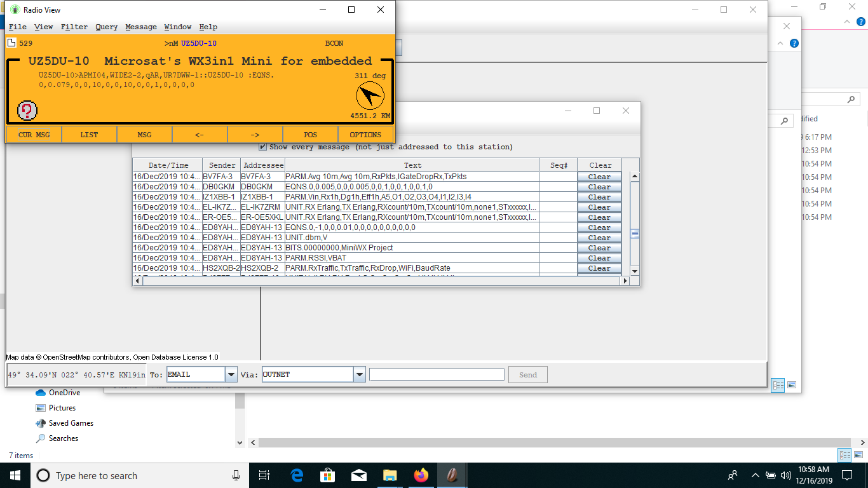This screenshot has height=488, width=868.
Task: Clear the DB0GKM message row
Action: [x=599, y=187]
